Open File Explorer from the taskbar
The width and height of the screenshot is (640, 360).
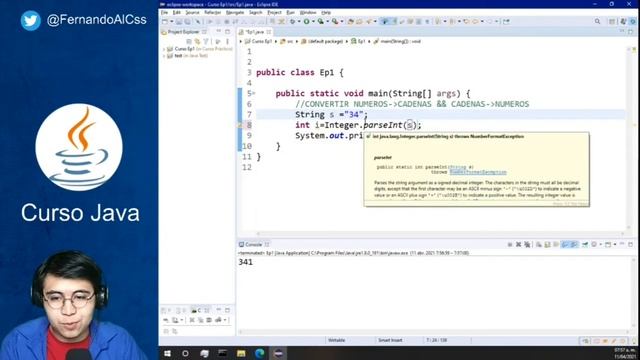pos(241,353)
